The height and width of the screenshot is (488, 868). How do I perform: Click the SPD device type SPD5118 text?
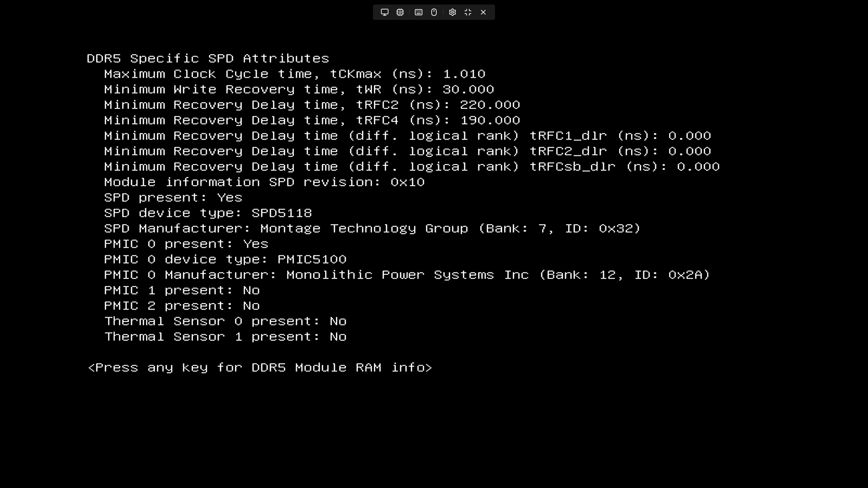282,213
